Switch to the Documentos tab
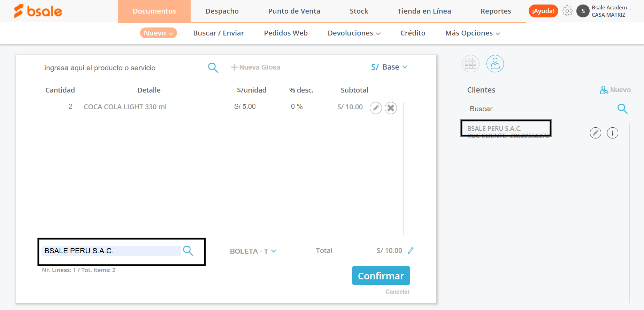 (x=154, y=11)
